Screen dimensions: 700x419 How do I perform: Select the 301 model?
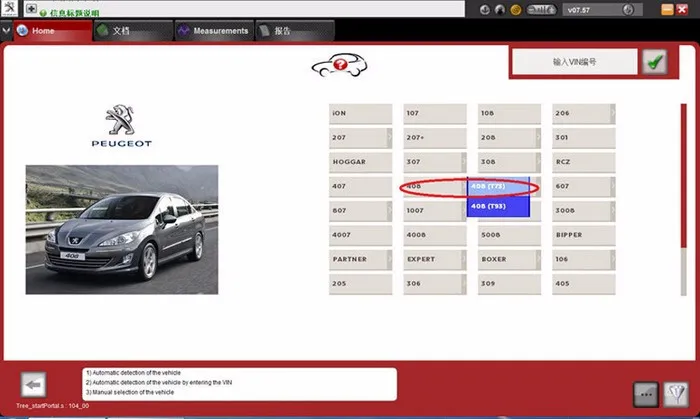click(583, 138)
